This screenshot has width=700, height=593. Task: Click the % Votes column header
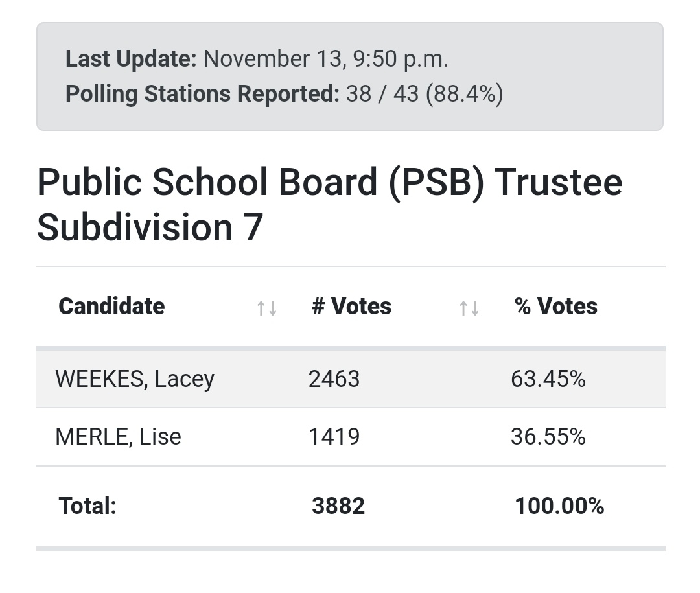(555, 307)
